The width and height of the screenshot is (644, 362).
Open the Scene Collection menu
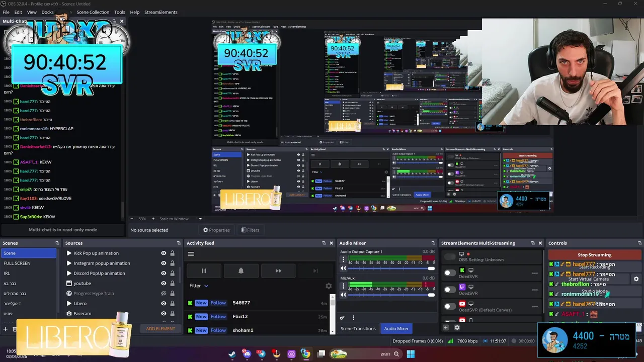point(93,12)
